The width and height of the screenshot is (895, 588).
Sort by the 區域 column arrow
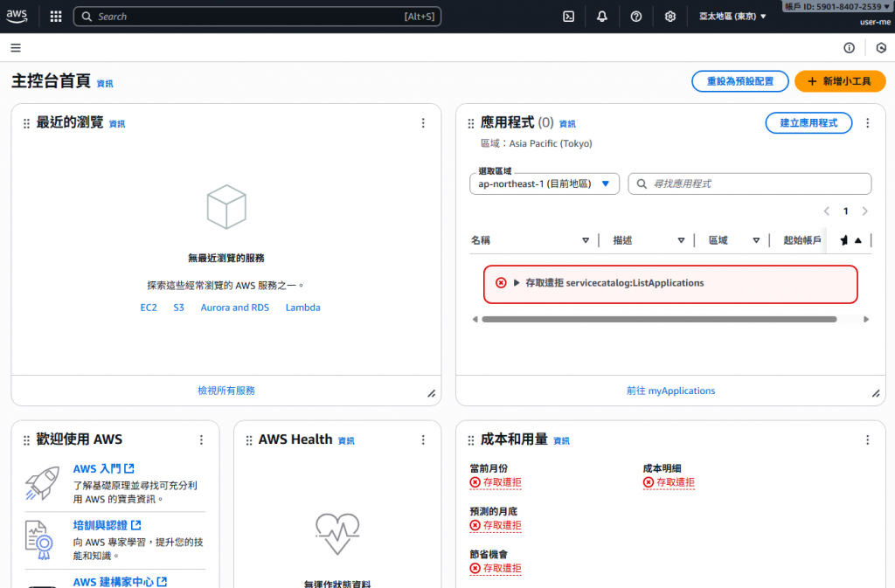(x=756, y=240)
